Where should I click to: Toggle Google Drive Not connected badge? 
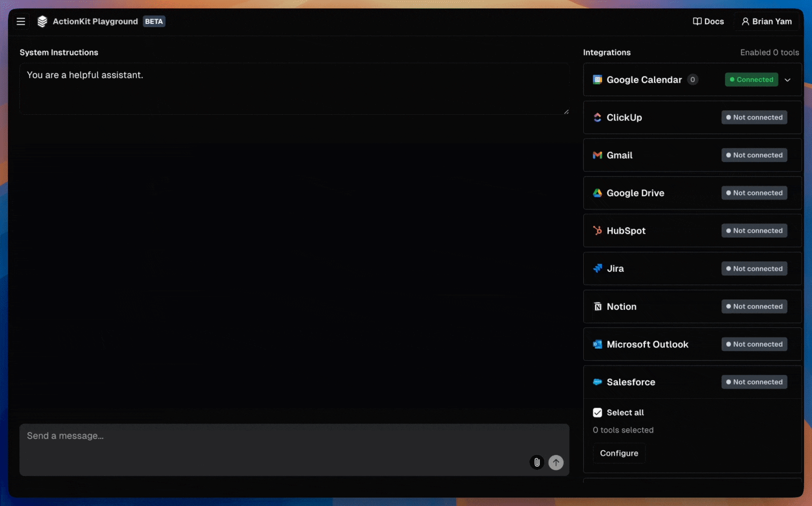pos(754,193)
